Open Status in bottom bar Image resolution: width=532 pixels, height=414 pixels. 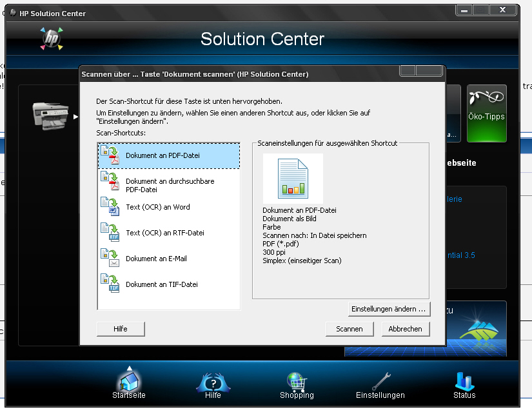464,386
